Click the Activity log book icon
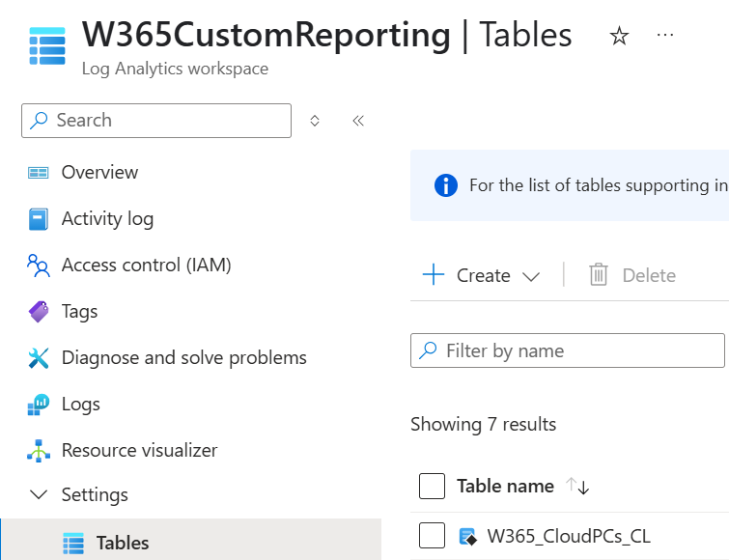The height and width of the screenshot is (560, 729). (38, 219)
